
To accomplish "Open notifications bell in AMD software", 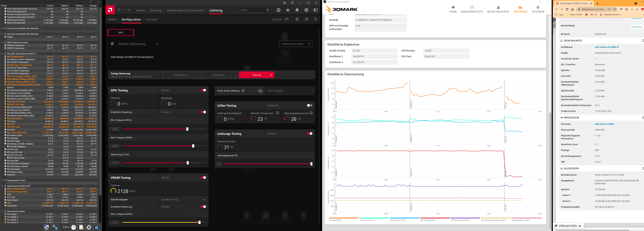I will (297, 10).
